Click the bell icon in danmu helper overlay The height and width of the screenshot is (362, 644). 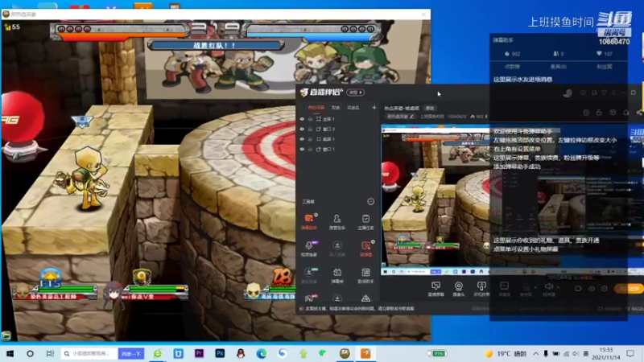coord(626,113)
